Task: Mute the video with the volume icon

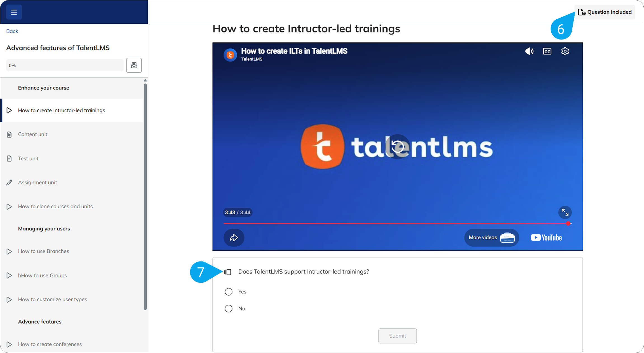Action: tap(529, 51)
